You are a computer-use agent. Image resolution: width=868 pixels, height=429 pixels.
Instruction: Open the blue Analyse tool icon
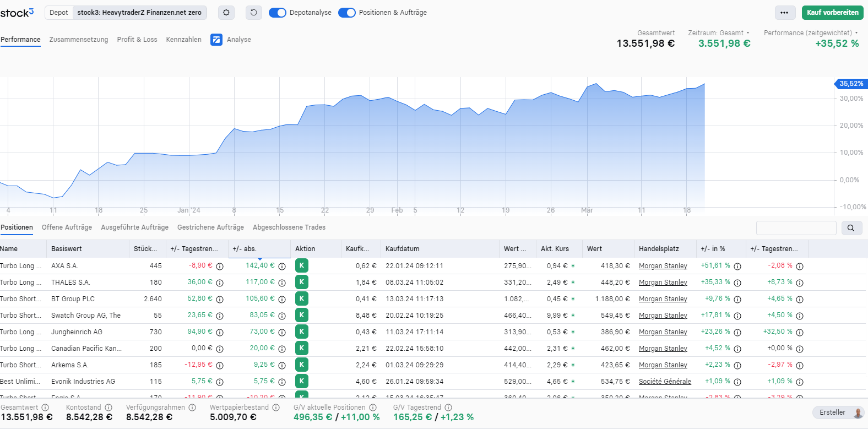pyautogui.click(x=216, y=39)
